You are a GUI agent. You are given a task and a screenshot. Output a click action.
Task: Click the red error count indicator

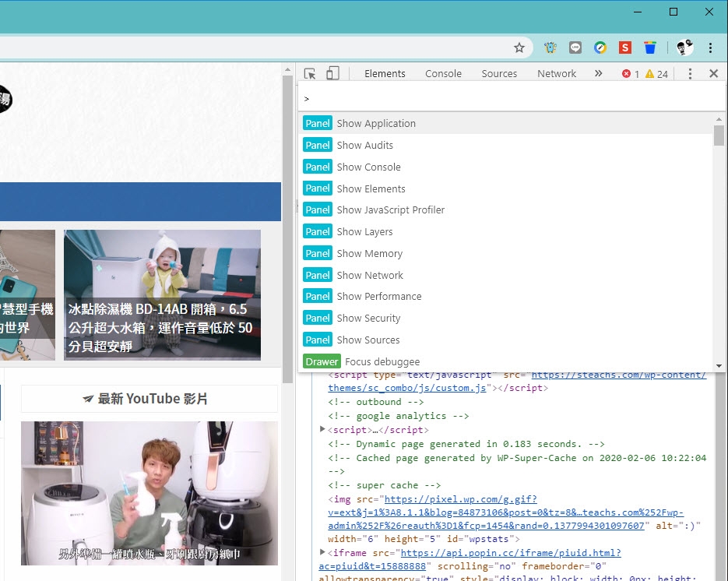point(630,74)
